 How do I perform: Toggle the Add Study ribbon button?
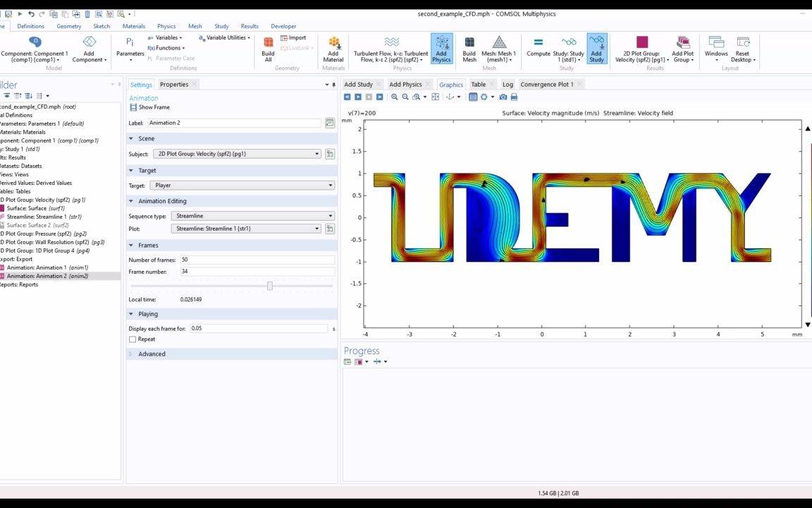[596, 49]
